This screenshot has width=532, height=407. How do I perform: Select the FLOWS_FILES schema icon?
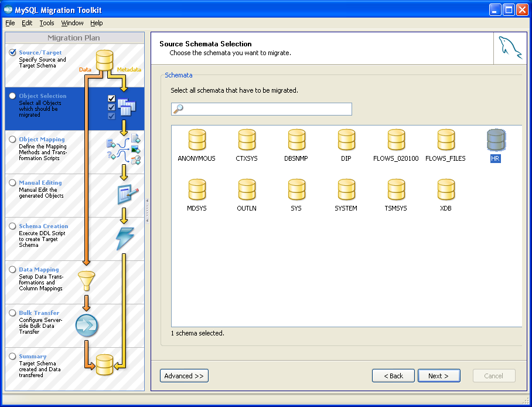click(x=446, y=140)
